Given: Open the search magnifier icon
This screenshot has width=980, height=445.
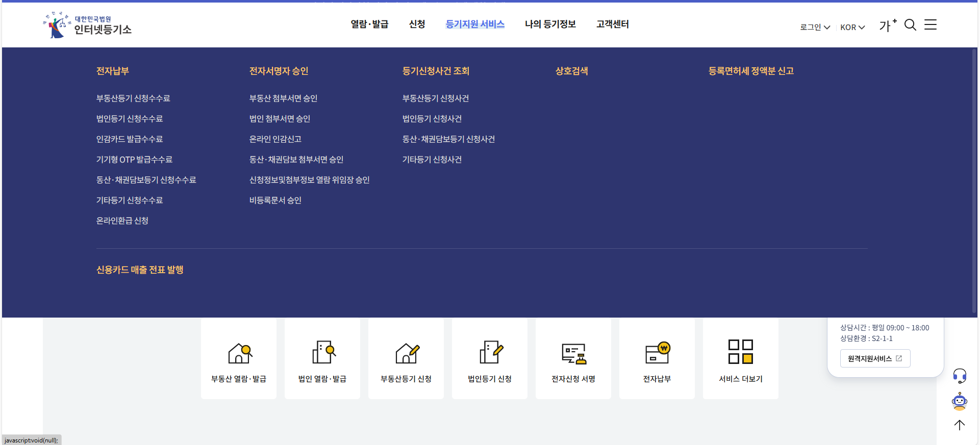Looking at the screenshot, I should tap(910, 25).
